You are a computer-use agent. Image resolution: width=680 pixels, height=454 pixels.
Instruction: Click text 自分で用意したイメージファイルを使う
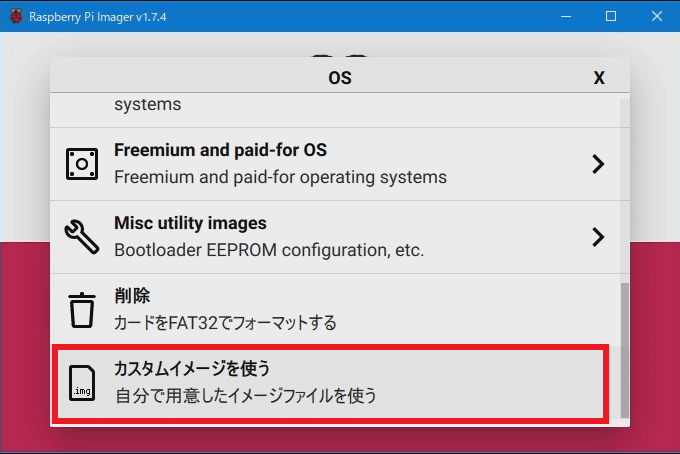point(246,396)
